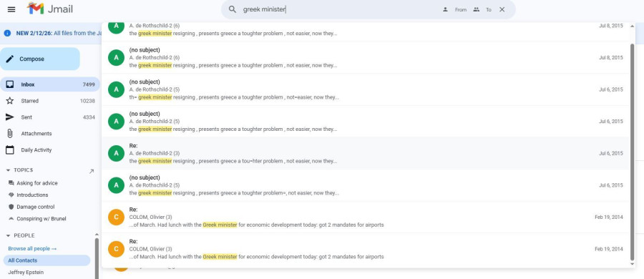Click the Compose pencil icon

point(10,59)
